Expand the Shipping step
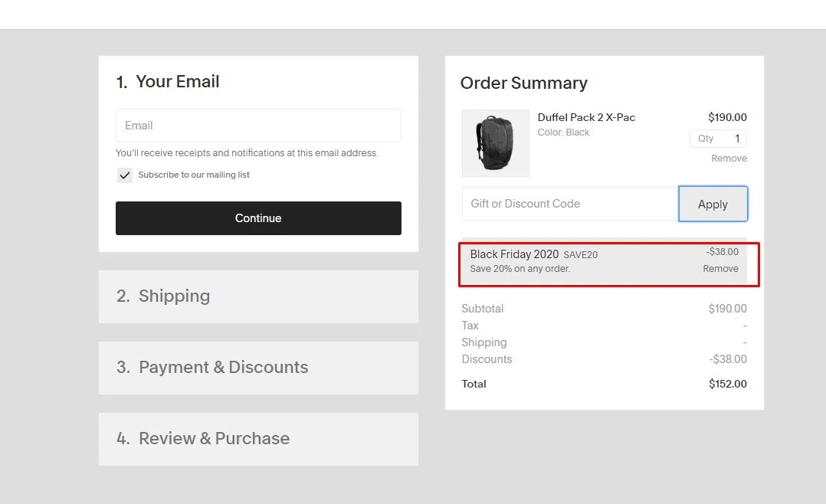Screen dimensions: 826x504 pos(258,296)
